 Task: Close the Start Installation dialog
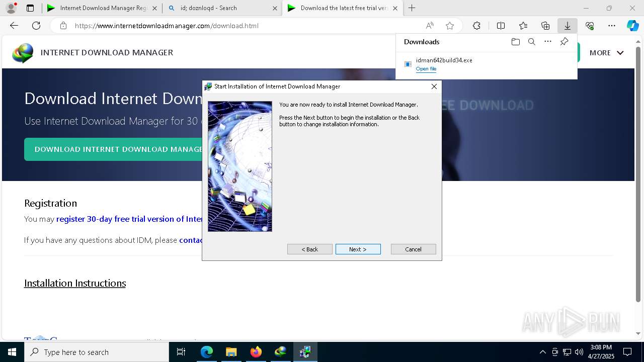(434, 86)
